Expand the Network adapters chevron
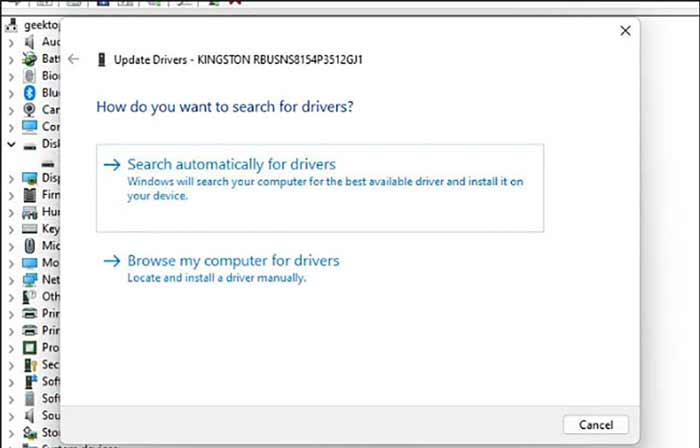Viewport: 700px width, 448px height. click(x=11, y=281)
